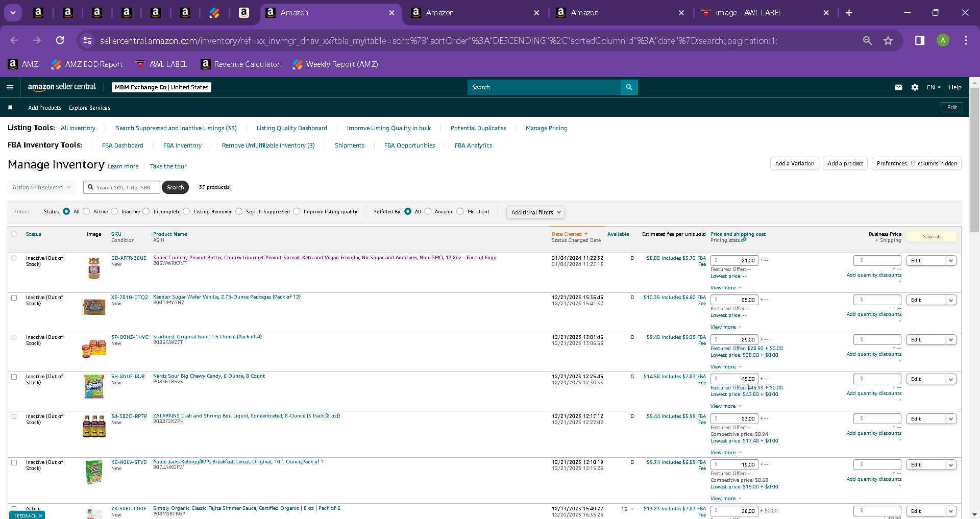Click the price field showing 21.00
This screenshot has width=980, height=519.
(x=734, y=261)
